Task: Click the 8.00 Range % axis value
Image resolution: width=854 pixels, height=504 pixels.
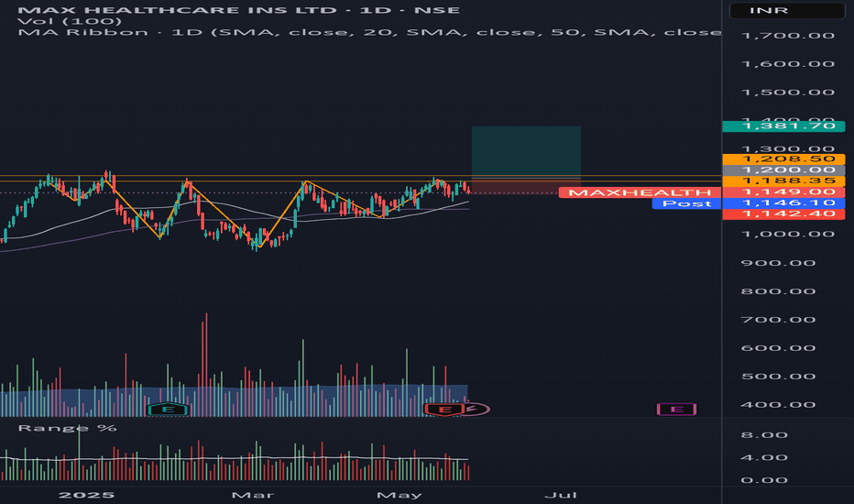Action: 764,434
